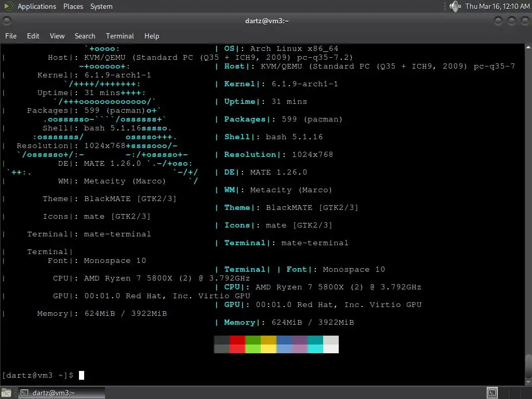Click the bold cyan Resolution label

pyautogui.click(x=250, y=154)
